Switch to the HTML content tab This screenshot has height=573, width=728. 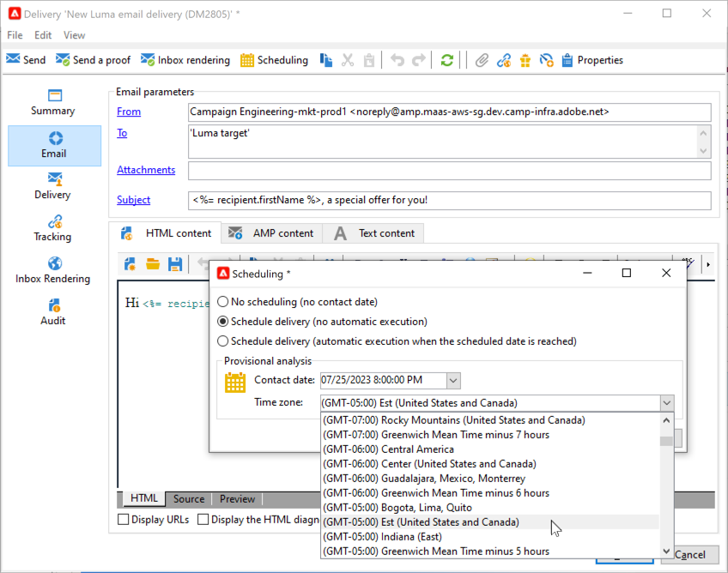click(166, 233)
